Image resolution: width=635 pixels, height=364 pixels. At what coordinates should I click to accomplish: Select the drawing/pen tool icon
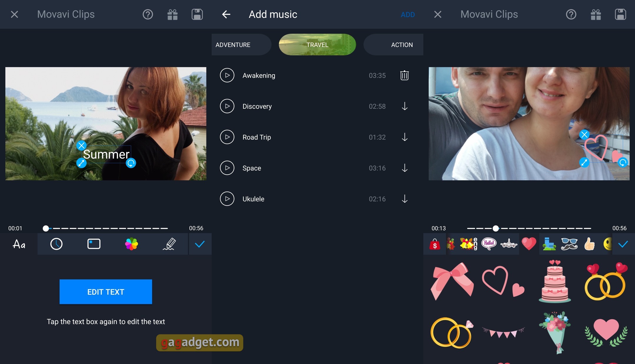point(171,244)
